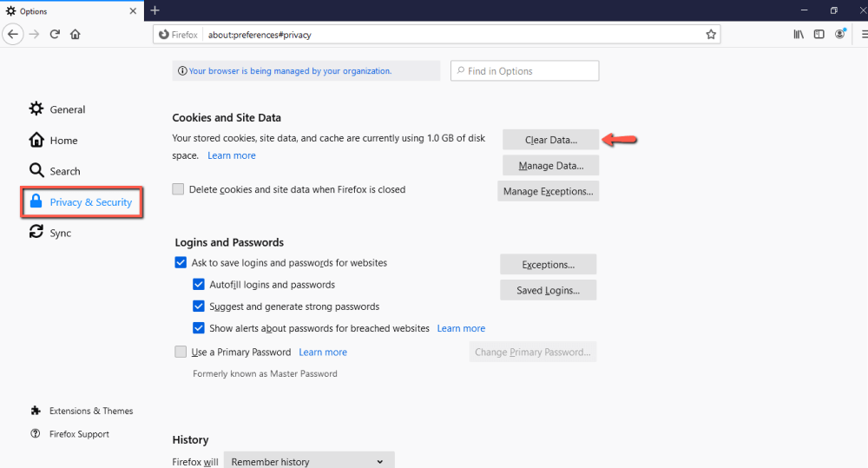
Task: Click managed by your organization link
Action: click(290, 71)
